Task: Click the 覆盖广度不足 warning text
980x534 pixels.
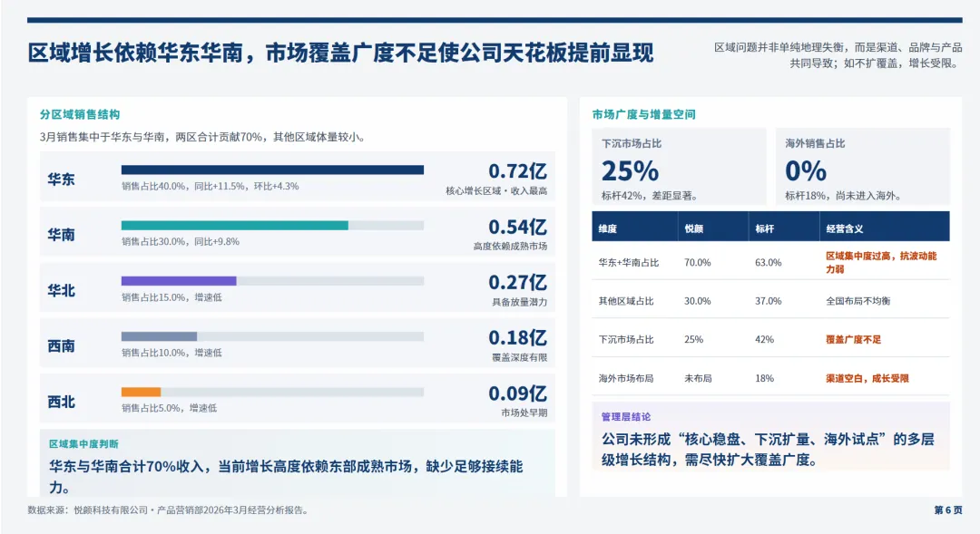Action: tap(851, 338)
